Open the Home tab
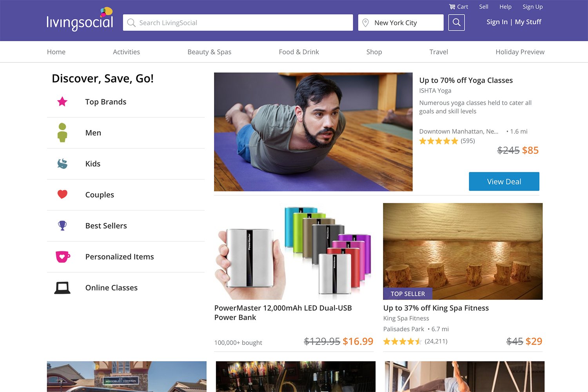The image size is (588, 392). [x=56, y=52]
